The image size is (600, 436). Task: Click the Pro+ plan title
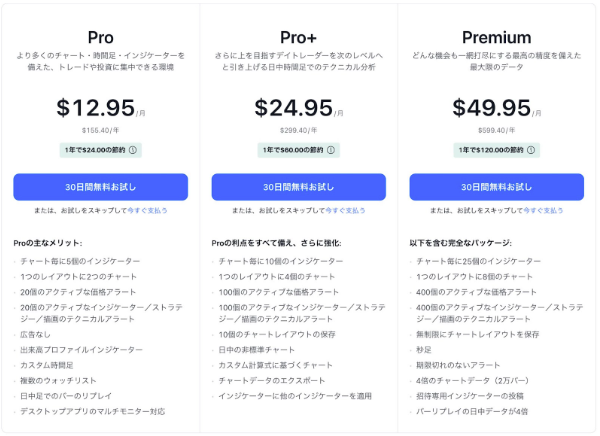pos(298,38)
